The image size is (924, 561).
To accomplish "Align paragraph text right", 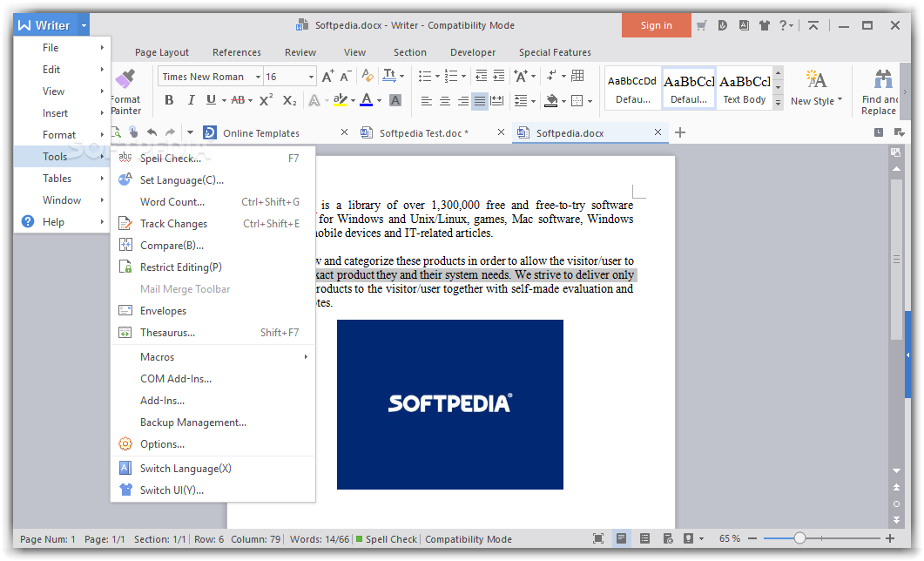I will coord(463,101).
